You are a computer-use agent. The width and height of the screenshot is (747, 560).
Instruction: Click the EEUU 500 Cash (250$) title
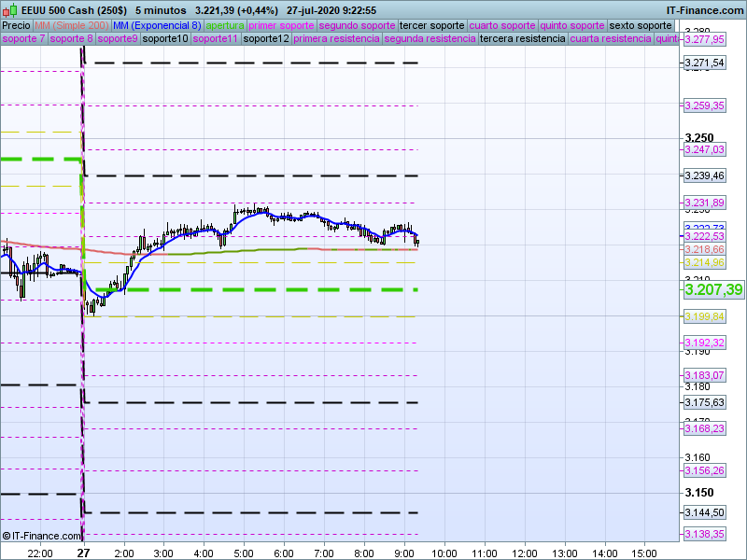[74, 10]
